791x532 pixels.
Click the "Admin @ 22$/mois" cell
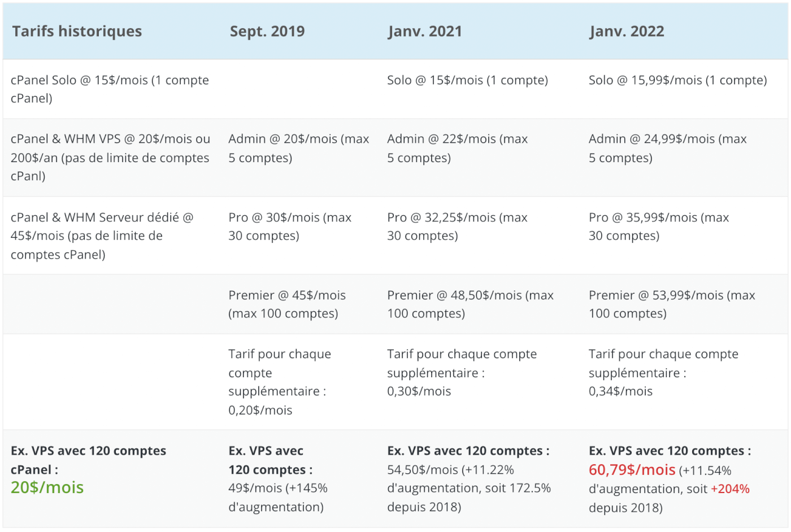tap(457, 148)
